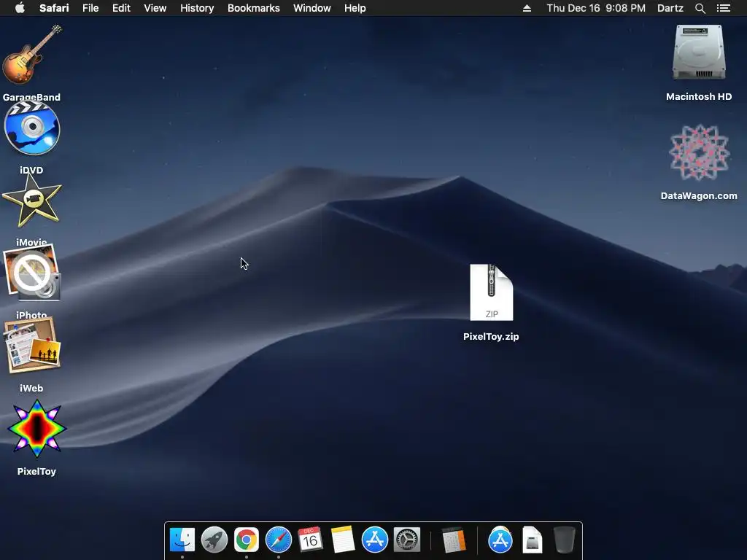This screenshot has height=560, width=747.
Task: Open the History menu
Action: coord(197,8)
